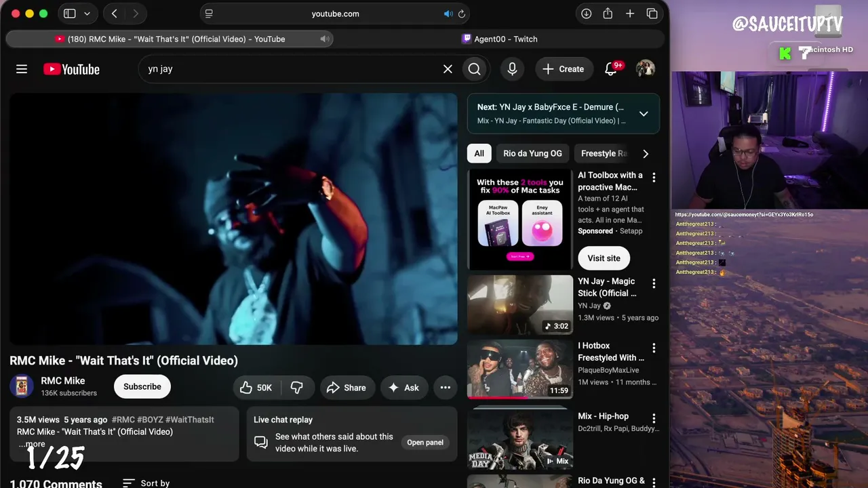This screenshot has height=488, width=868.
Task: Click the #RMC hashtag link
Action: [123, 420]
